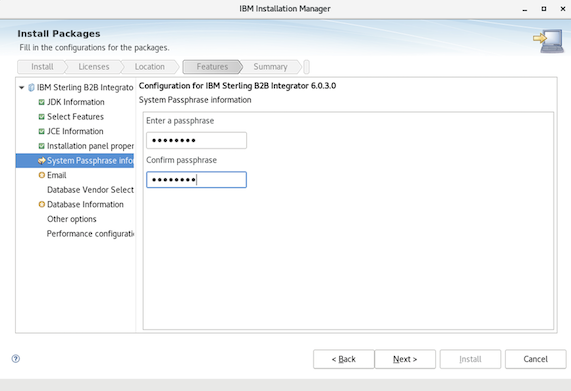Open the Other options page
This screenshot has width=571, height=391.
click(72, 219)
